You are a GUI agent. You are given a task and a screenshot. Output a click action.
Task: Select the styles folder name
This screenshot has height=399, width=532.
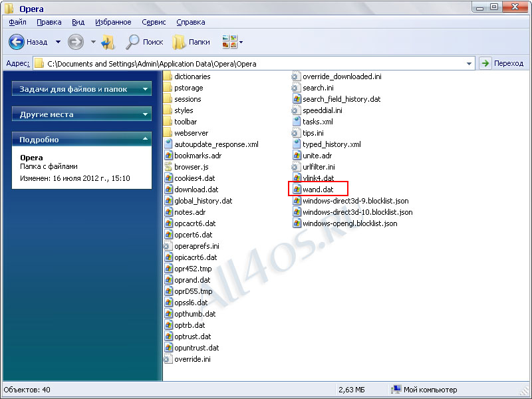(x=184, y=110)
